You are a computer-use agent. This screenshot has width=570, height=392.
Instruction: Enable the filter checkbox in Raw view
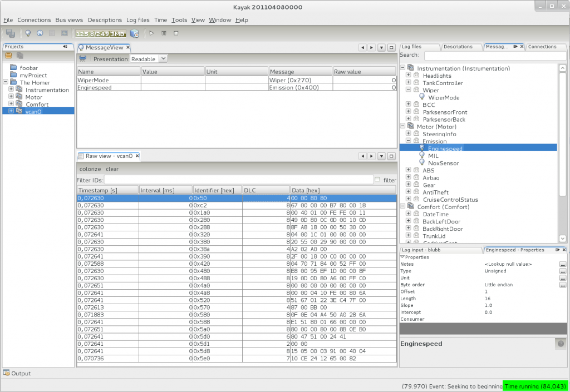378,180
